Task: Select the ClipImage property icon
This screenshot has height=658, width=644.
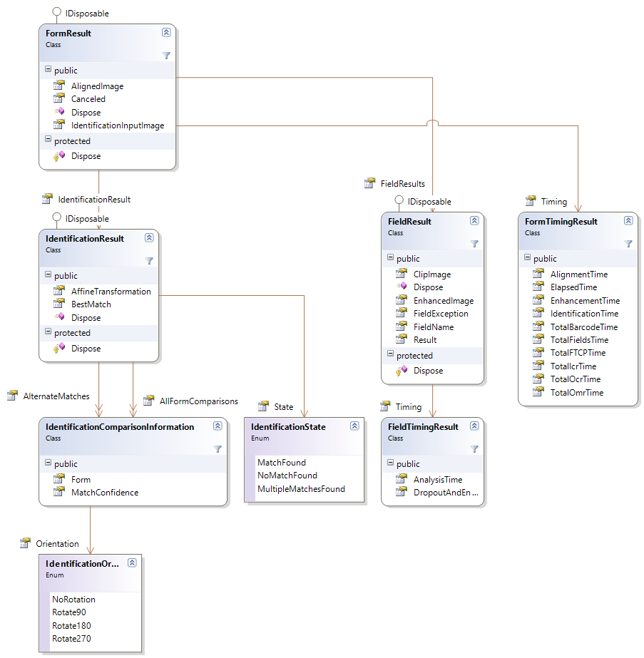Action: (402, 274)
